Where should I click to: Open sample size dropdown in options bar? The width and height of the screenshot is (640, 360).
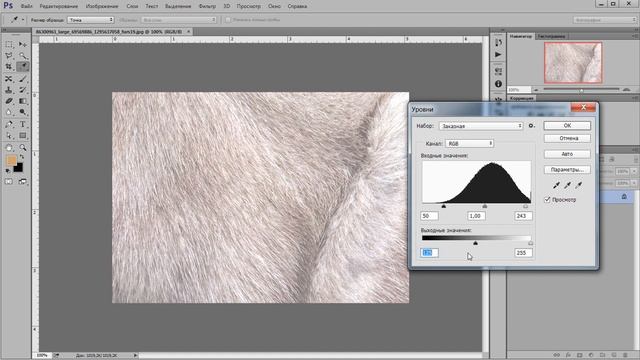pos(91,20)
